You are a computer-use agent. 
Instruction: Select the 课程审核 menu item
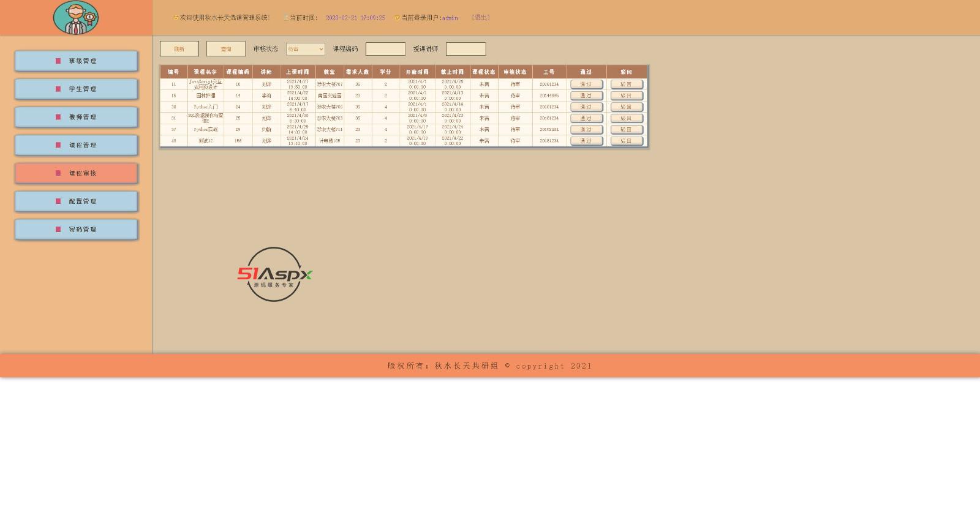coord(76,173)
